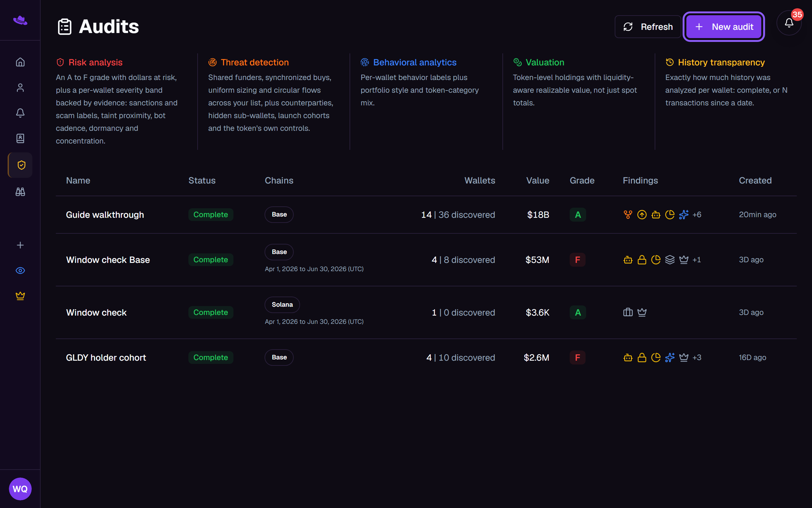
Task: Open the bell alerts icon in sidebar
Action: coord(20,113)
